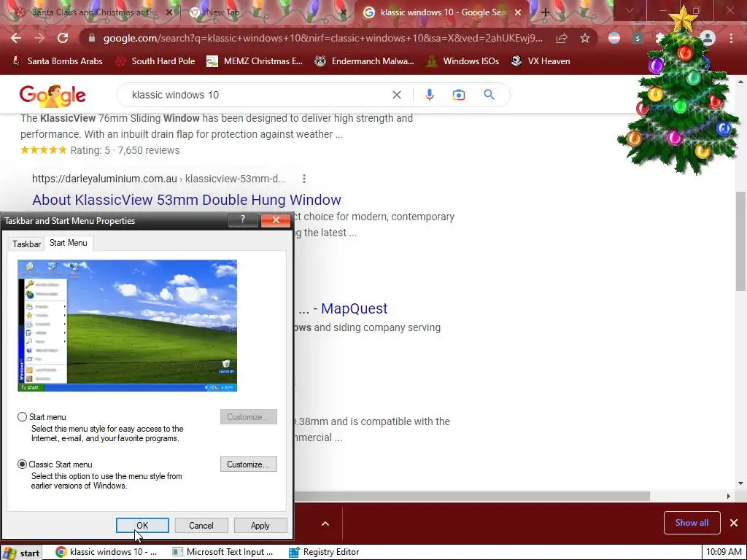Reload the page with refresh icon
Image resolution: width=747 pixels, height=560 pixels.
click(63, 38)
